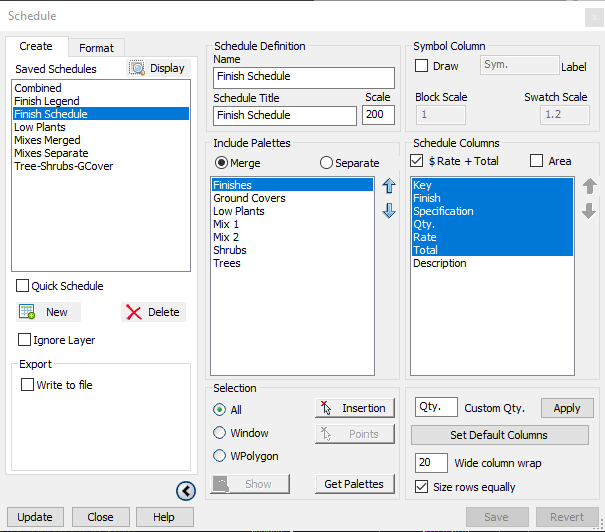
Task: Switch to the Format tab
Action: [97, 48]
